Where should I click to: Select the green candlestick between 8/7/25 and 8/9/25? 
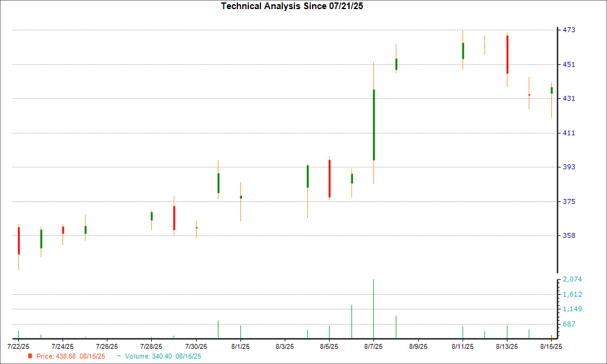396,64
